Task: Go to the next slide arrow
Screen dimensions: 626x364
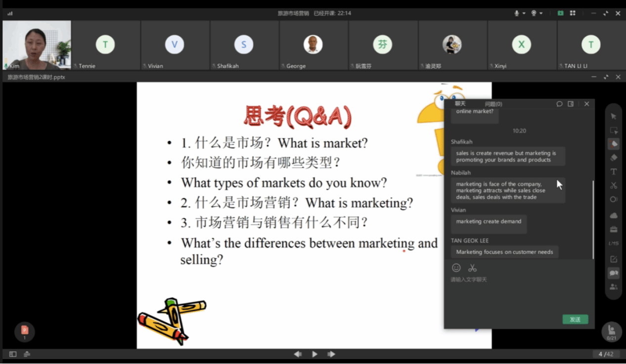Action: [x=331, y=354]
